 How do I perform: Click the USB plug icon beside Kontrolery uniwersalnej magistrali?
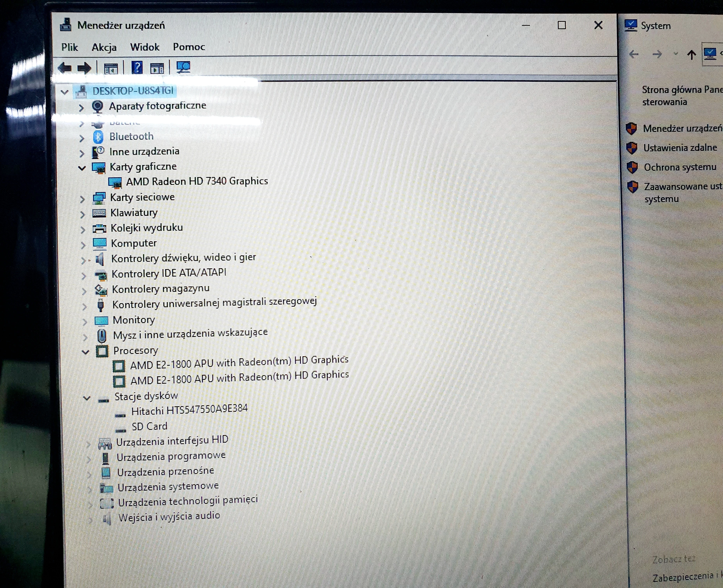tap(101, 305)
